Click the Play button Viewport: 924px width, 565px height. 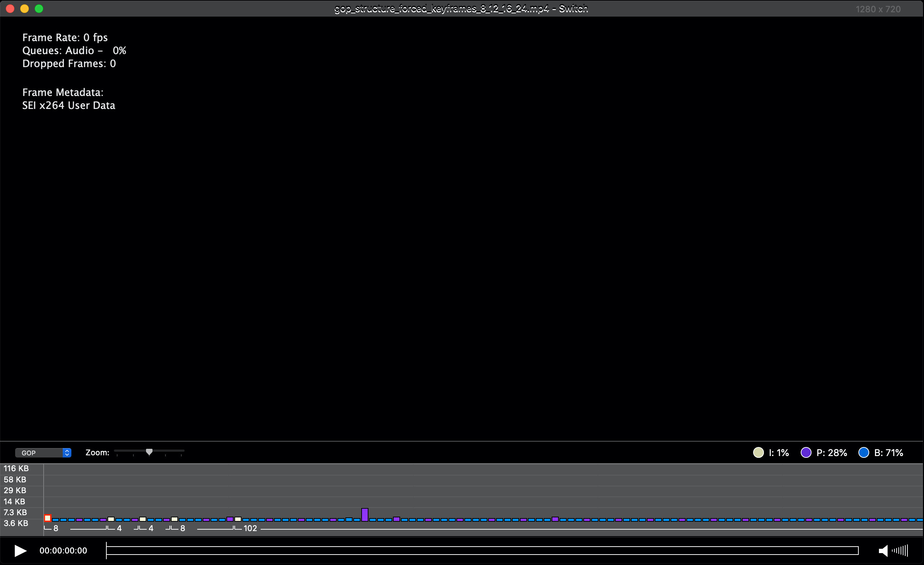20,551
